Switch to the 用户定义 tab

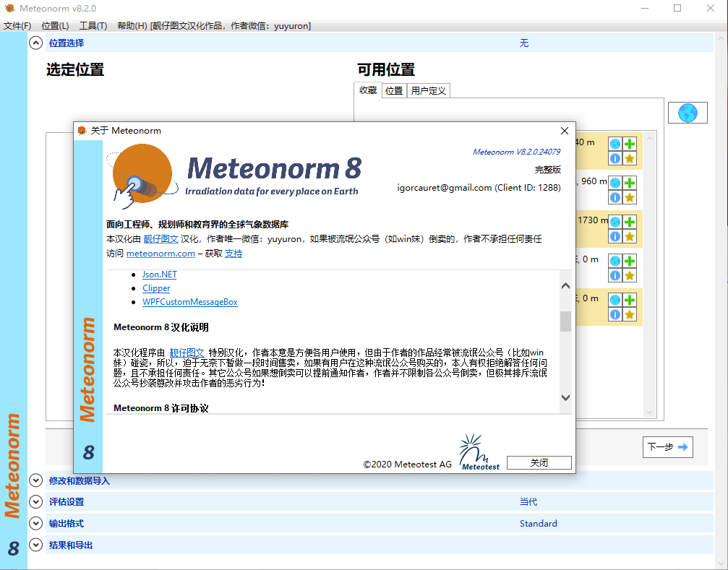[x=429, y=90]
